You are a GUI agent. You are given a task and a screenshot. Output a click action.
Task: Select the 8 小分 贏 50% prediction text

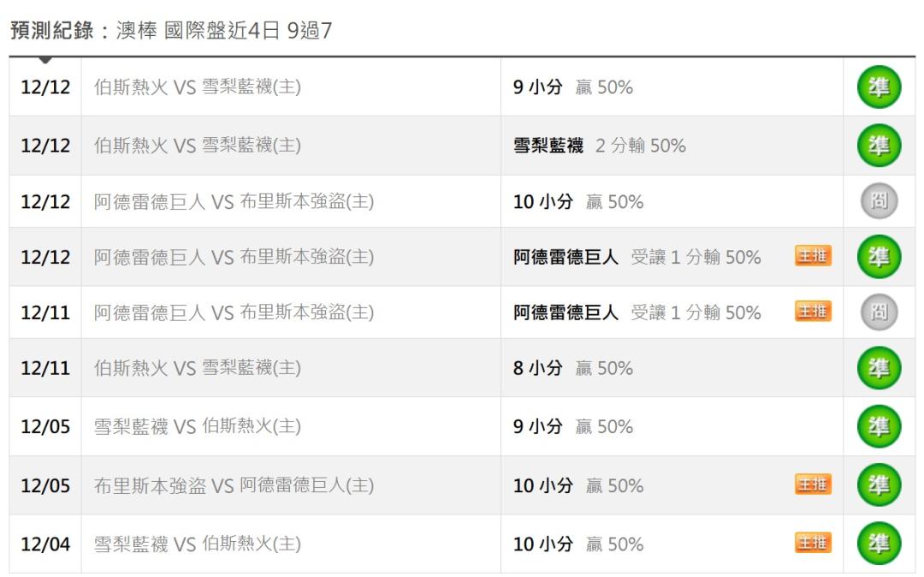click(x=572, y=368)
